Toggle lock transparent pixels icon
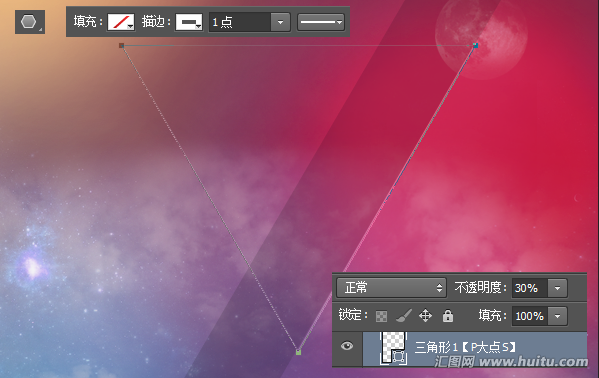 (381, 316)
